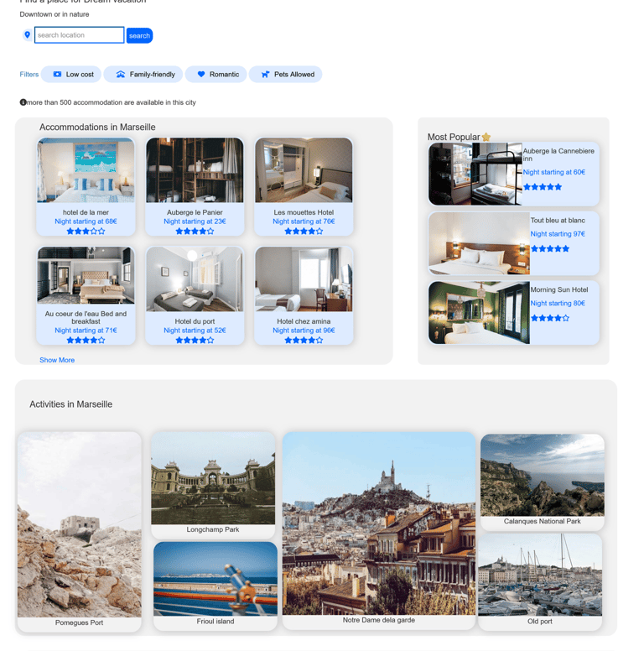Click the 'Accommodations in Marseille' heading

97,127
